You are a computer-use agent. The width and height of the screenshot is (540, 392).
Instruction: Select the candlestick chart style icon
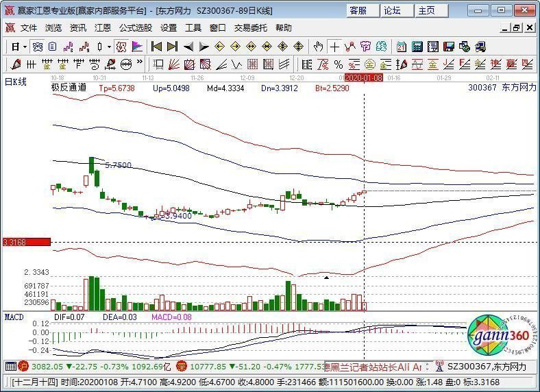click(100, 47)
